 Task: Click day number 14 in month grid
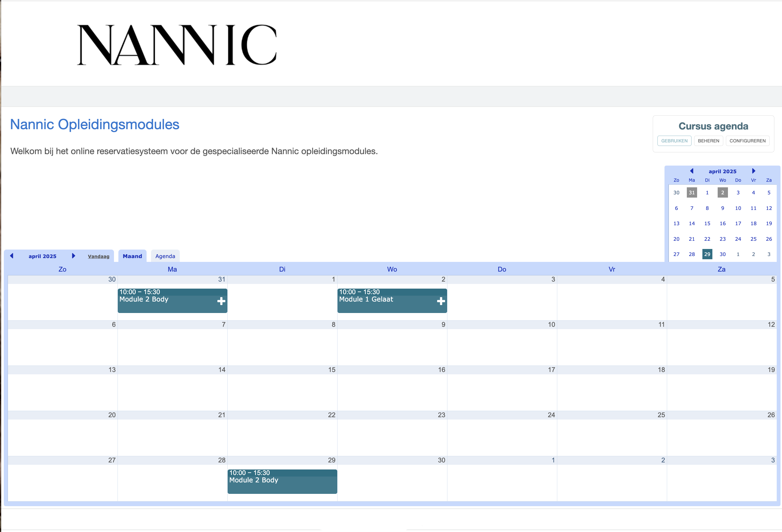point(222,370)
